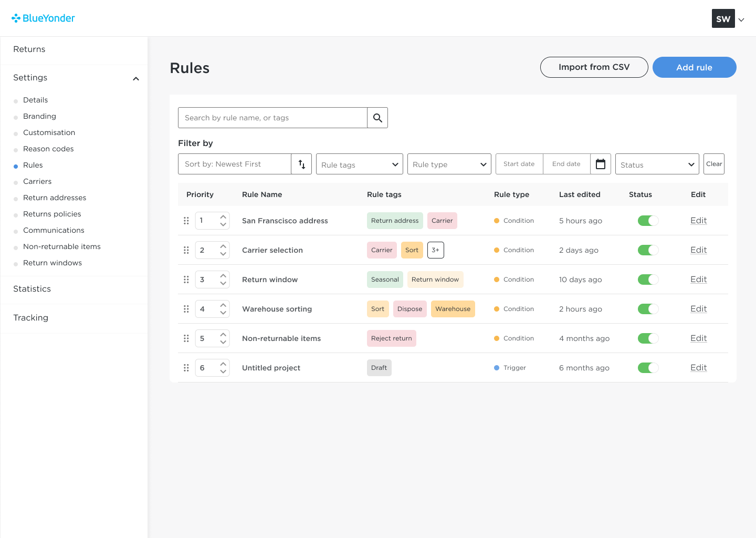The image size is (756, 538).
Task: Edit the Warehouse sorting rule
Action: pos(699,309)
